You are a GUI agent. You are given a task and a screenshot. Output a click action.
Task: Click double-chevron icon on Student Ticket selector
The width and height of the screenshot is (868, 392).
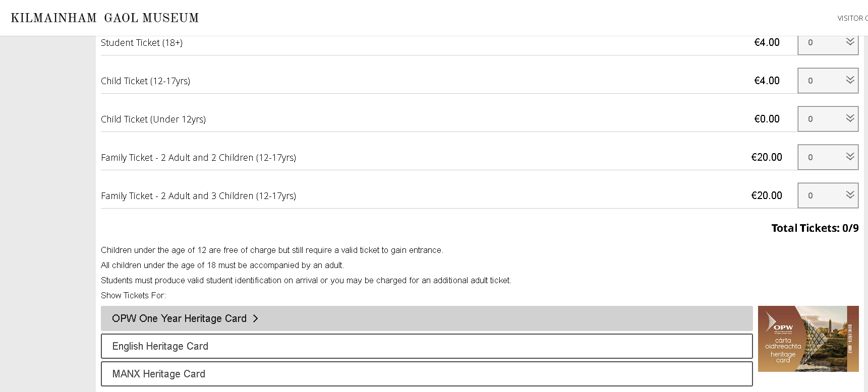[850, 42]
